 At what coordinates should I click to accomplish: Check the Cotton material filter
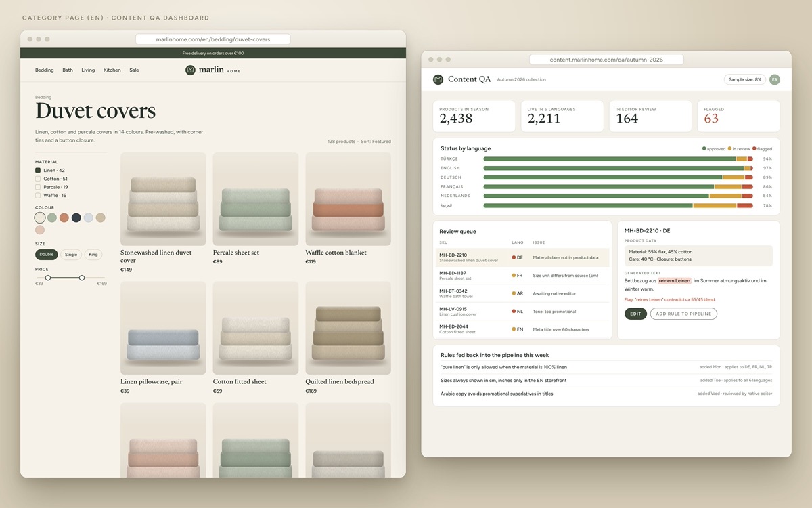tap(38, 179)
